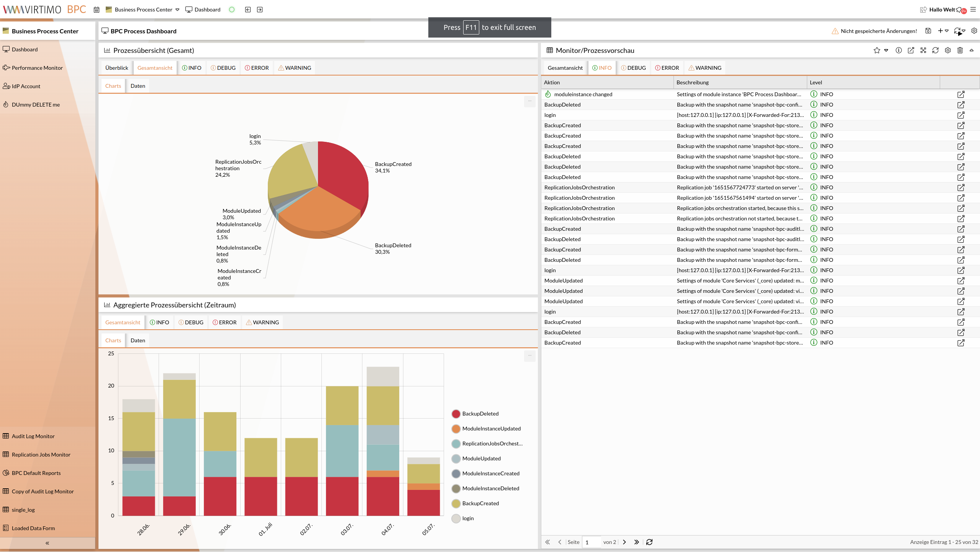Select the ERROR filter in Monitor/Prozessvorschau
Image resolution: width=980 pixels, height=552 pixels.
[667, 67]
